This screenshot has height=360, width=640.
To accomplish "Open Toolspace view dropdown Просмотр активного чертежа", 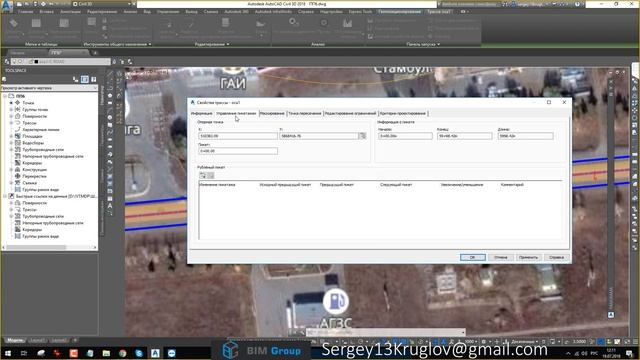I will click(x=49, y=88).
